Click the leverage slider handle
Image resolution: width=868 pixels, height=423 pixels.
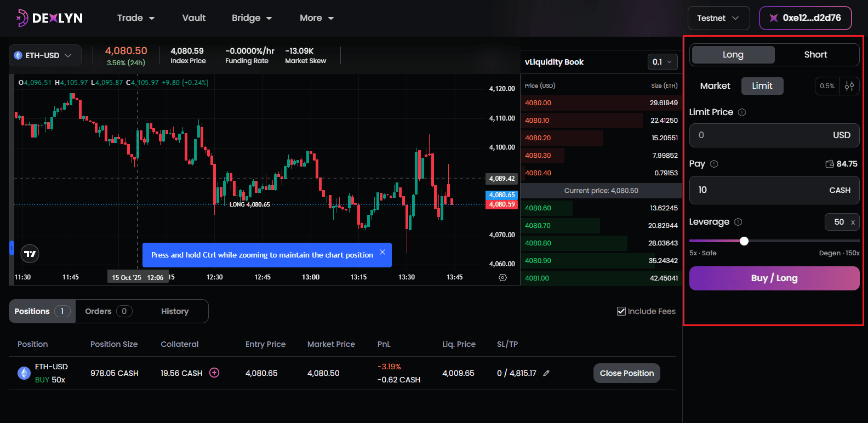pyautogui.click(x=744, y=241)
